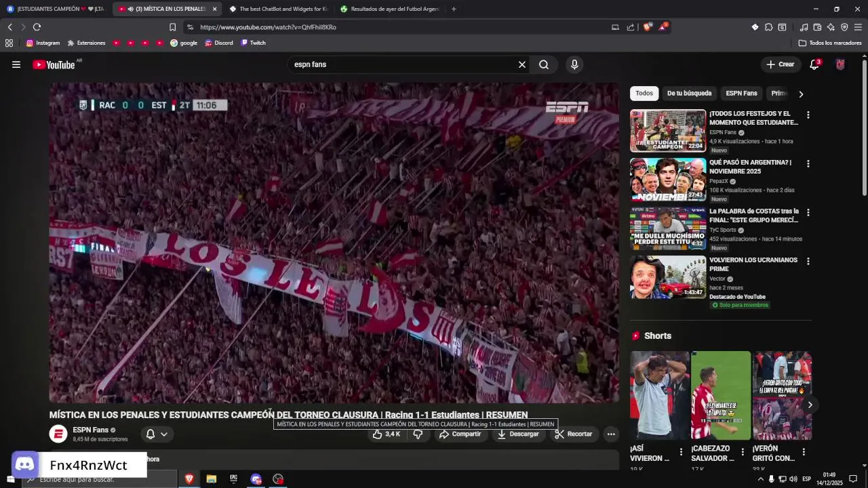Click the Crear button
This screenshot has height=488, width=868.
click(x=780, y=64)
